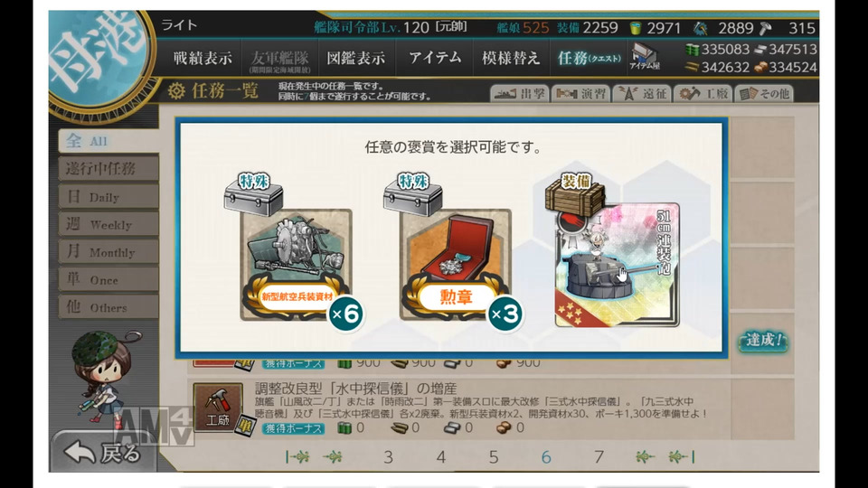Click the 戻る back button
Screen dimensions: 868x488
coord(103,453)
